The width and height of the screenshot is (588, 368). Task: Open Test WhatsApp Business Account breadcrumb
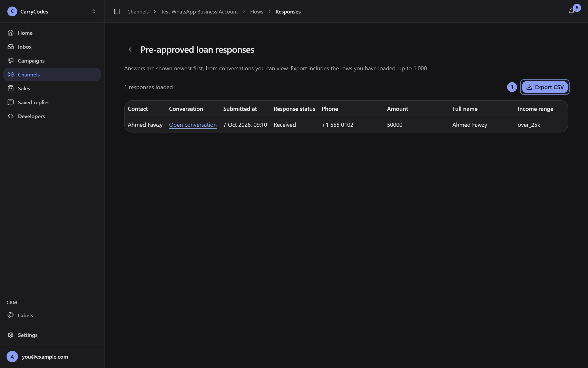coord(199,12)
